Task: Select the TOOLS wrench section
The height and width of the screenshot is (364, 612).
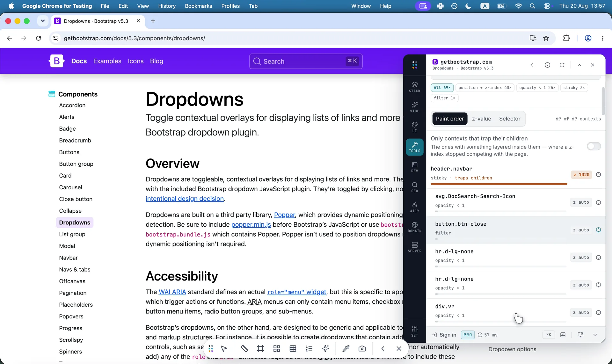Action: click(x=414, y=147)
